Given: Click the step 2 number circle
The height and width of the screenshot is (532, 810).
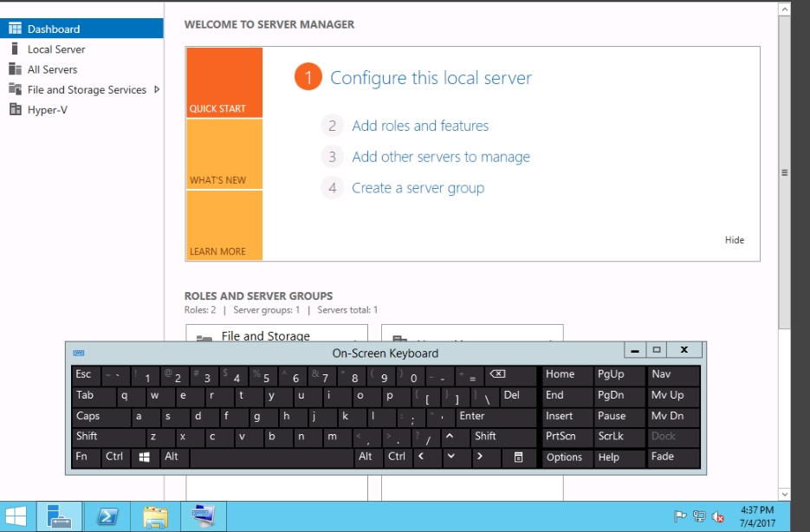Looking at the screenshot, I should [332, 126].
